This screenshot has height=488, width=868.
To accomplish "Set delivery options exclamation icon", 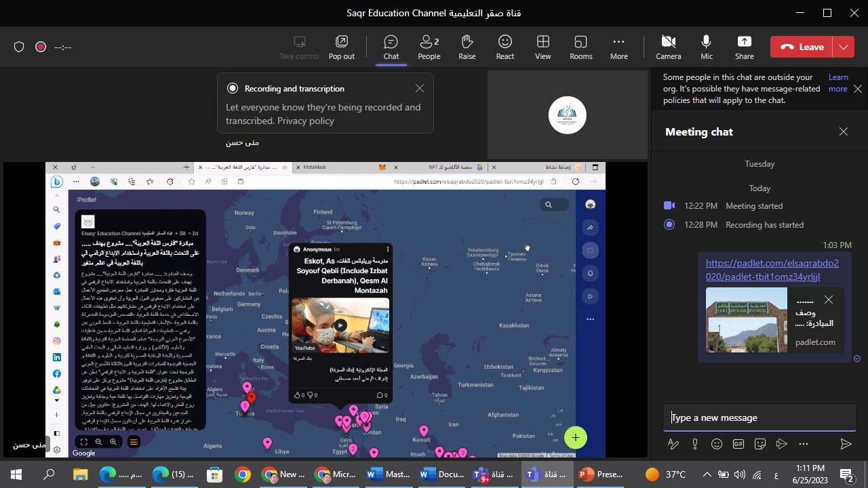I will [x=695, y=444].
